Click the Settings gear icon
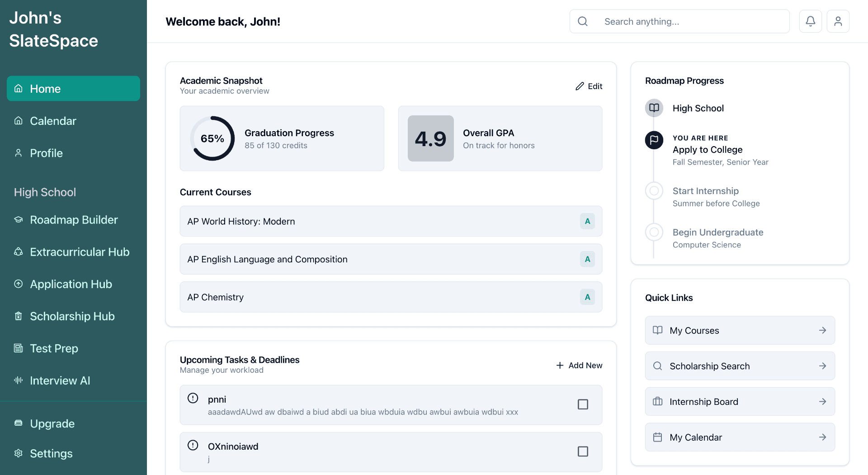This screenshot has width=868, height=475. pos(18,453)
